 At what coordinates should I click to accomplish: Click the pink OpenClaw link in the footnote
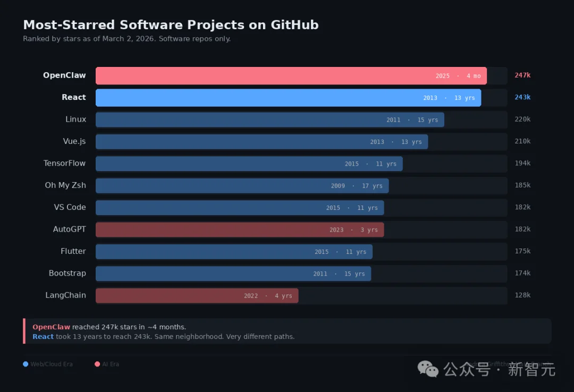click(51, 327)
